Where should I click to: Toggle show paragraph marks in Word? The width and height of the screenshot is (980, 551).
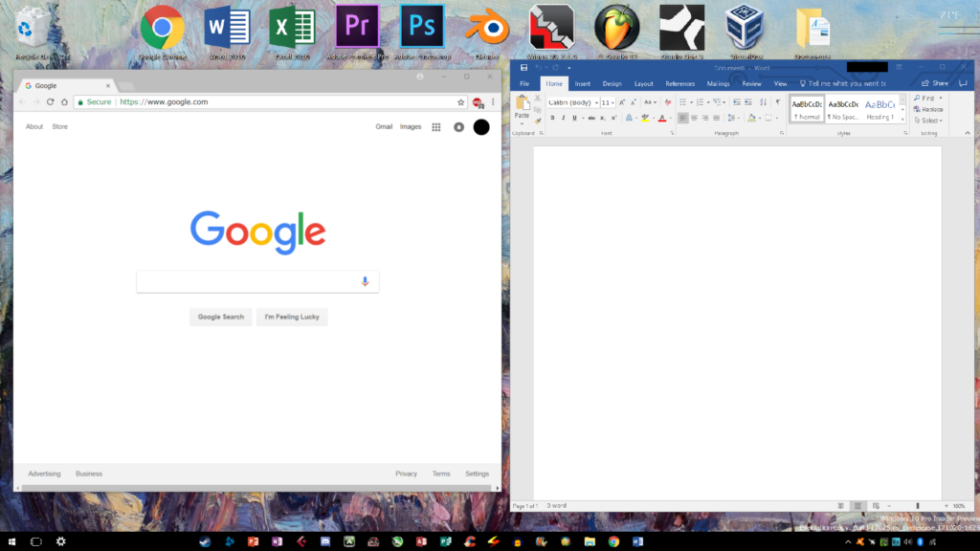click(x=778, y=102)
